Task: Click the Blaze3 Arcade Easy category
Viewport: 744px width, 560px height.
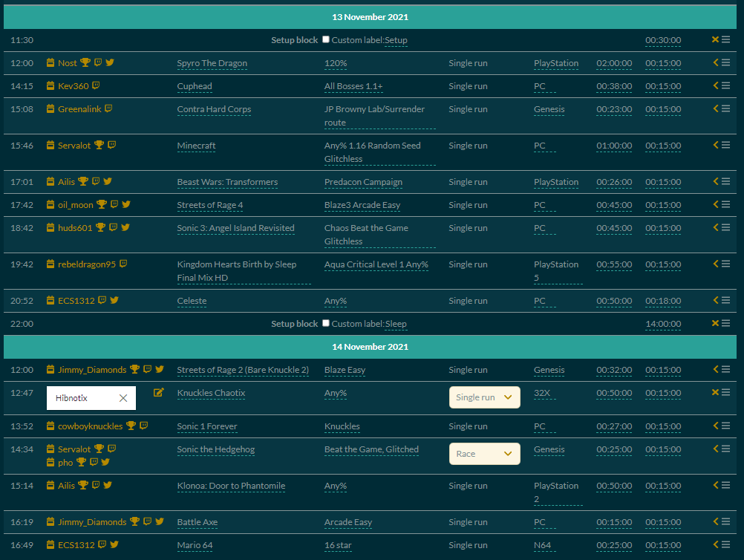Action: coord(362,206)
